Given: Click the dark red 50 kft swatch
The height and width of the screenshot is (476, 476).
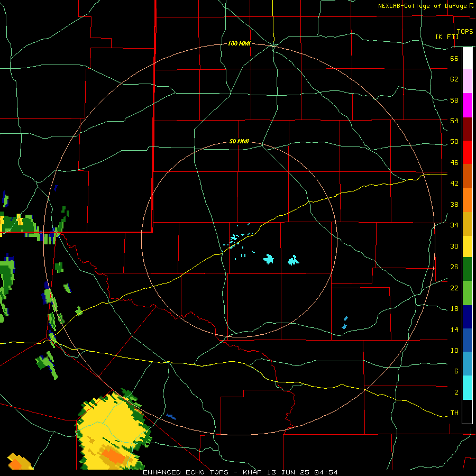Looking at the screenshot, I should (x=467, y=129).
